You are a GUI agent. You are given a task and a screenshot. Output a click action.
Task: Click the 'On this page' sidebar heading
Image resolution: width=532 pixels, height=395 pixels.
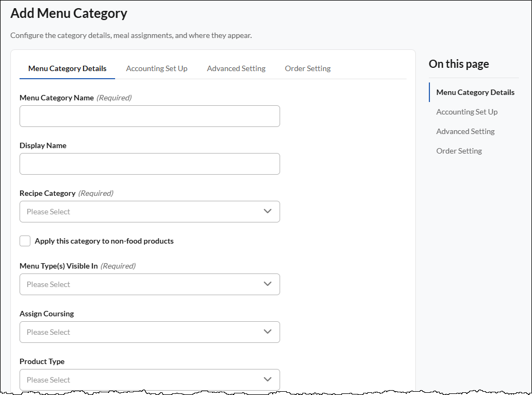[x=459, y=63]
